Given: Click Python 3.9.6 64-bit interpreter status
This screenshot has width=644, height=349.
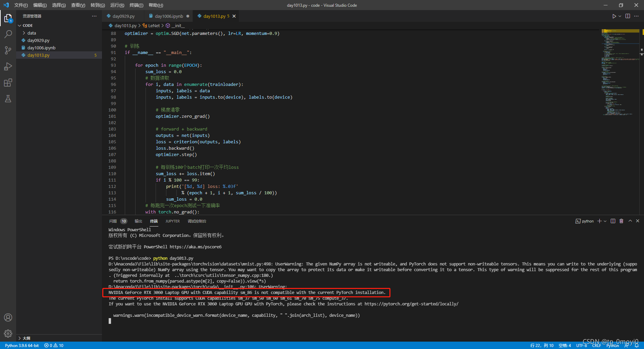Looking at the screenshot, I should tap(22, 345).
